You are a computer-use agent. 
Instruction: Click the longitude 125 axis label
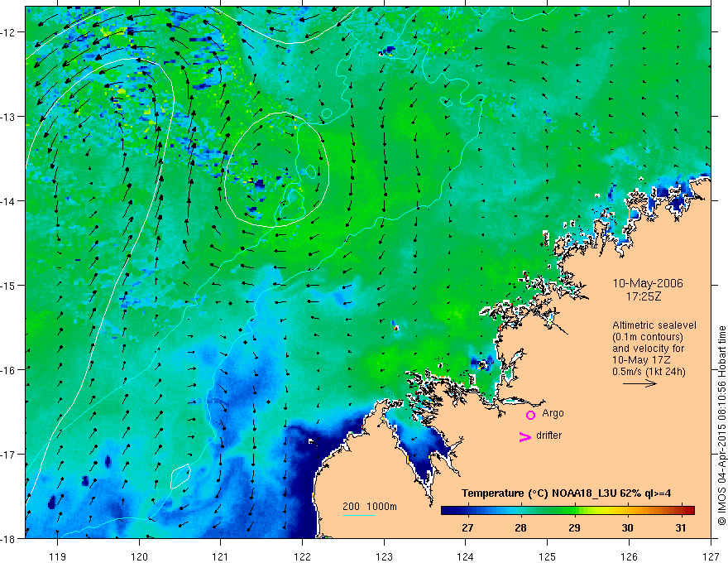click(x=548, y=556)
